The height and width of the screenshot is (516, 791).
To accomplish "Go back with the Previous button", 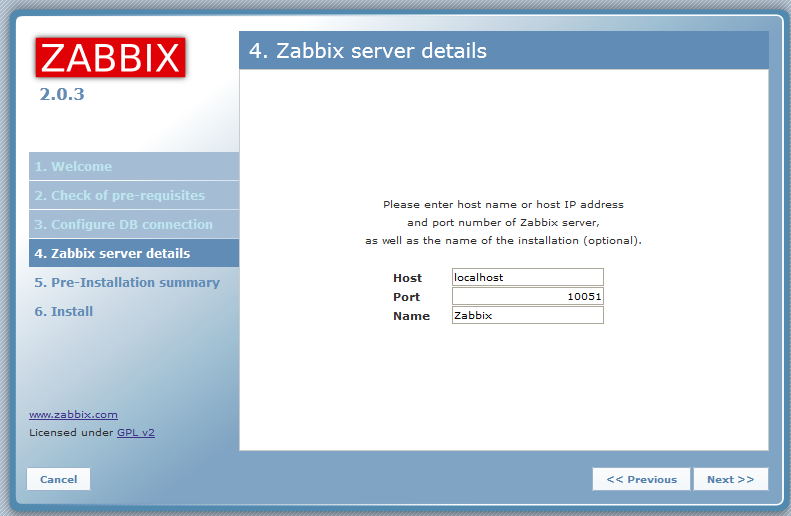I will click(641, 480).
